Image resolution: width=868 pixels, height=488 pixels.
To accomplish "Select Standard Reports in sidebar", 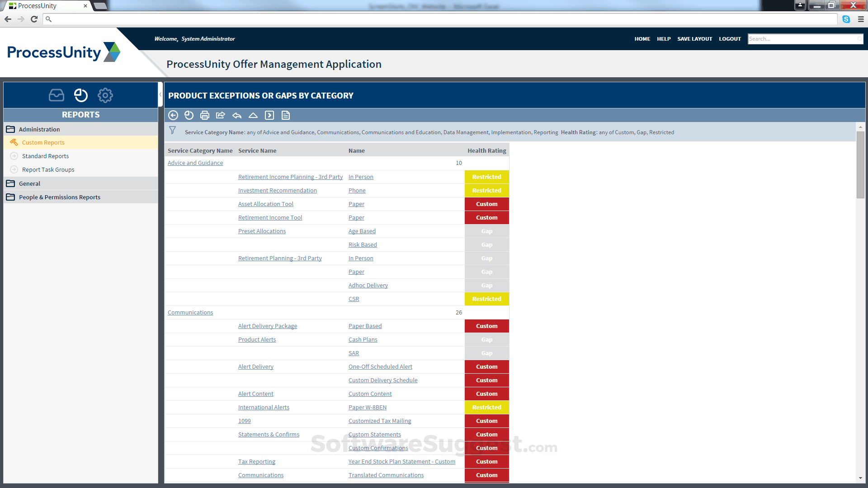I will [45, 156].
